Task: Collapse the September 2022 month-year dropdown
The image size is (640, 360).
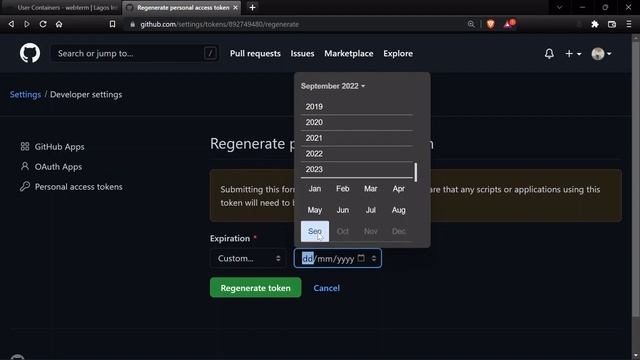Action: click(x=333, y=86)
